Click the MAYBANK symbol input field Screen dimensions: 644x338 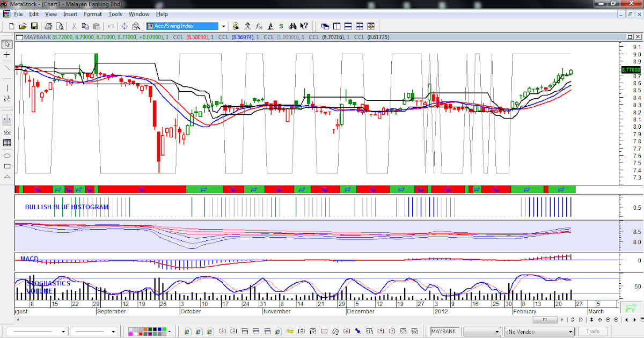coord(444,331)
